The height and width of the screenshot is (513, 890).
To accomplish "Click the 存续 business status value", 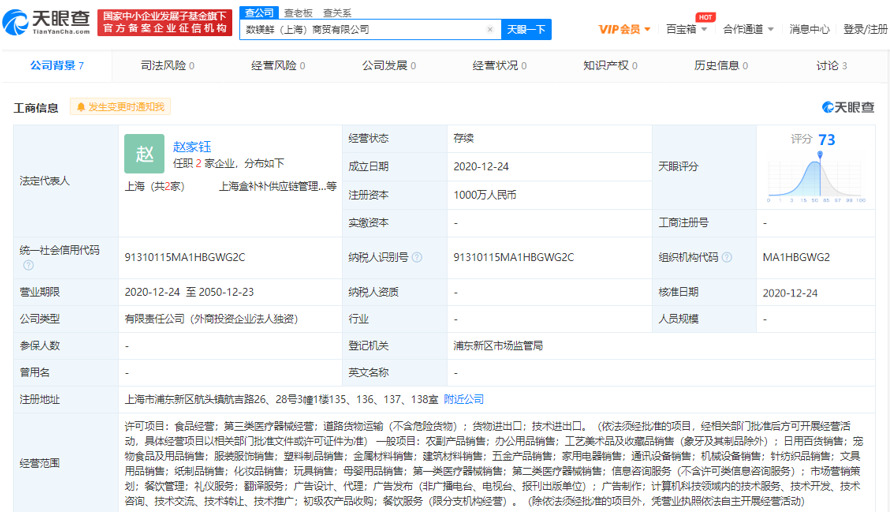I will (463, 138).
